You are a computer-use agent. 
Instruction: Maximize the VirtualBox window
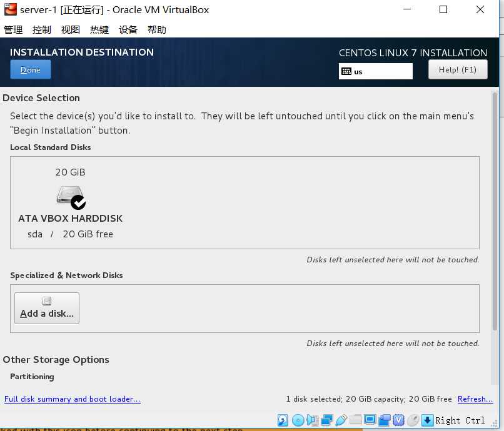pyautogui.click(x=443, y=9)
